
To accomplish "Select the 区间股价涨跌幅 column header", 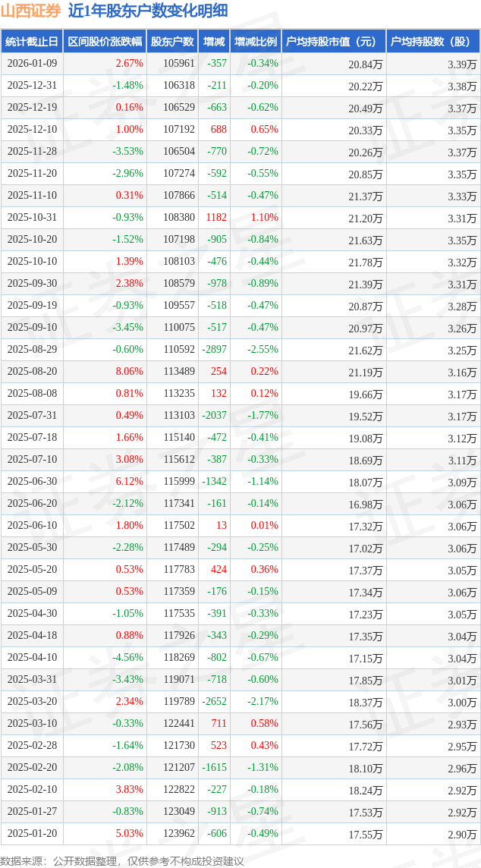I will coord(105,42).
